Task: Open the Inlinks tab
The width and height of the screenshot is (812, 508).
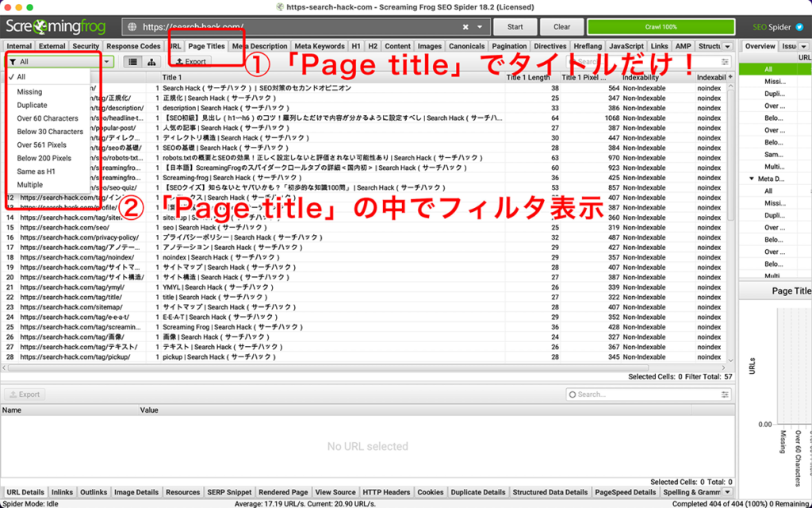Action: 62,492
